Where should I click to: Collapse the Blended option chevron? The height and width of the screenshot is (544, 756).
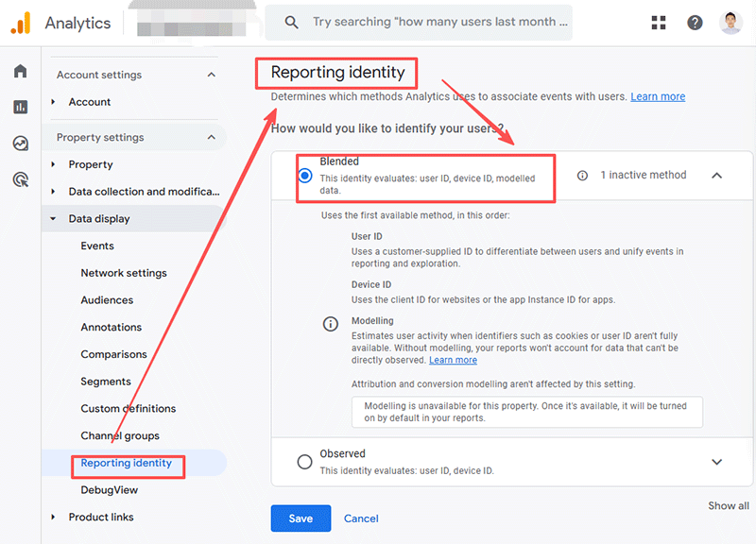716,176
